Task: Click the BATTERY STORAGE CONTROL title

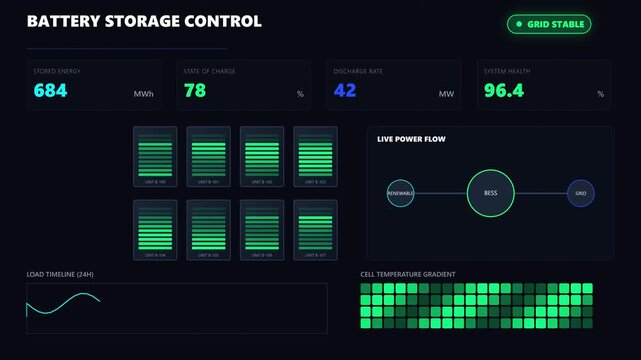Action: point(144,21)
